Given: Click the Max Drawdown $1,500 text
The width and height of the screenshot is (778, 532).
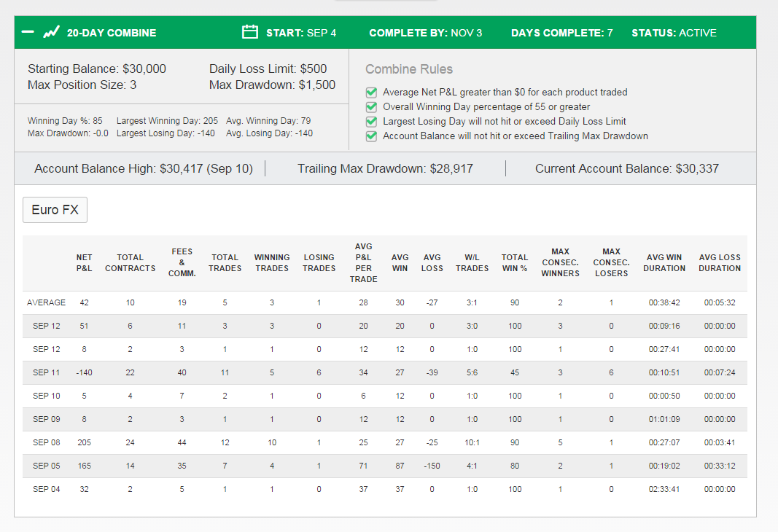Looking at the screenshot, I should point(273,85).
